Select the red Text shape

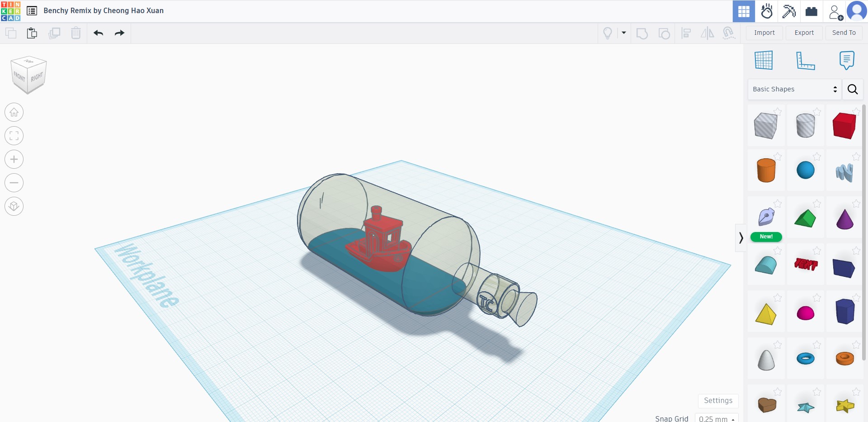[x=806, y=264]
